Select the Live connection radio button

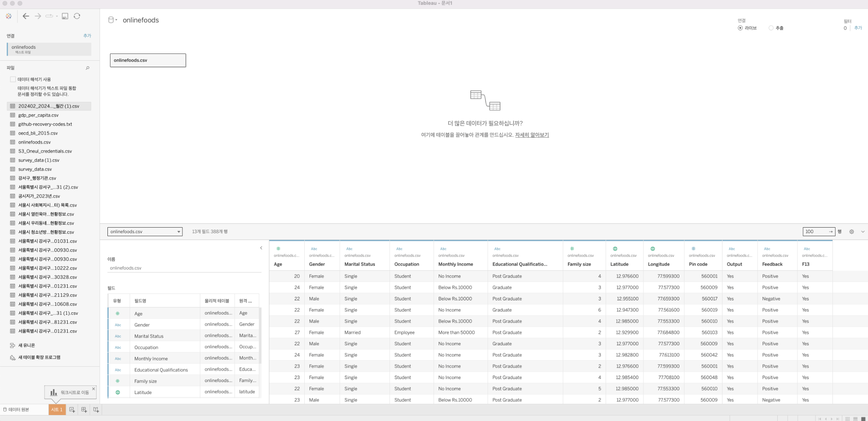(x=740, y=28)
